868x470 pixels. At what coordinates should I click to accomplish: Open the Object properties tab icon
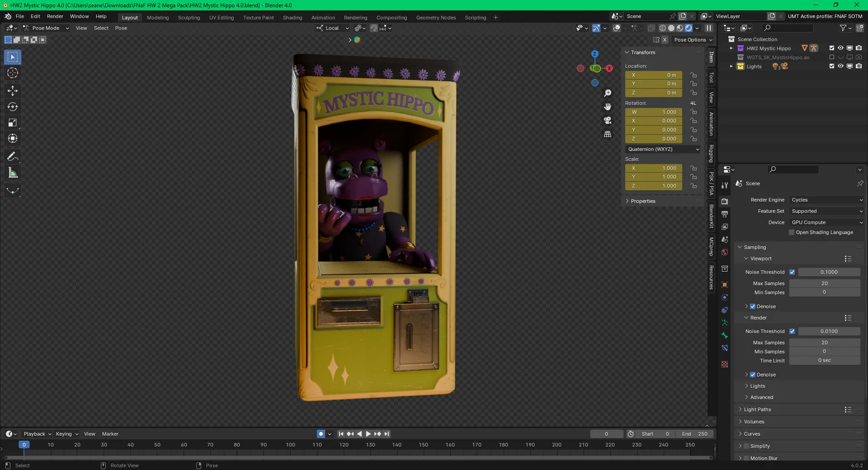coord(725,284)
